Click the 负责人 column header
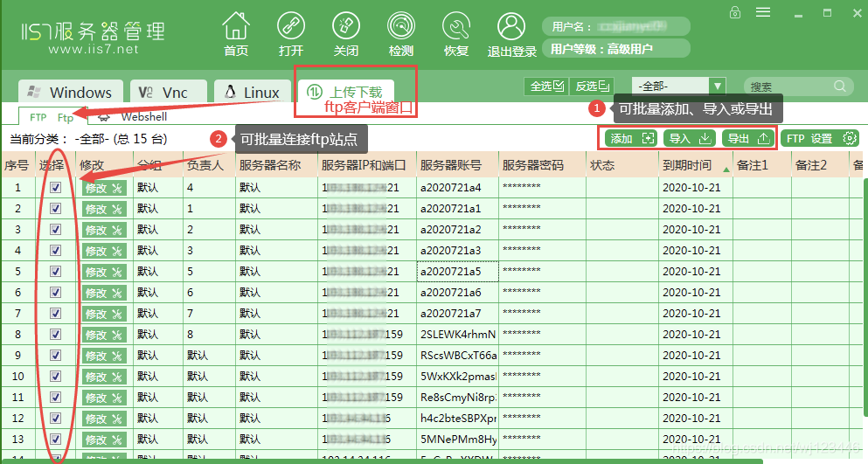Image resolution: width=868 pixels, height=464 pixels. (209, 165)
